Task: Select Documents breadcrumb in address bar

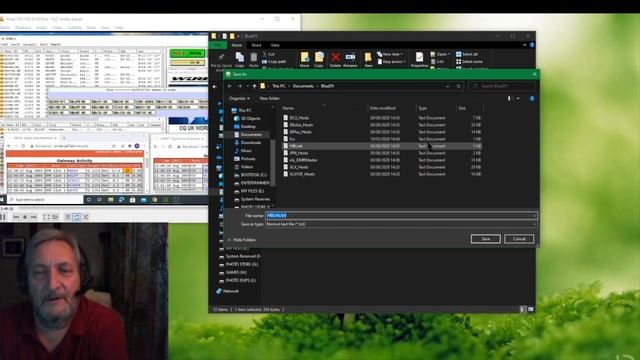Action: pyautogui.click(x=303, y=86)
